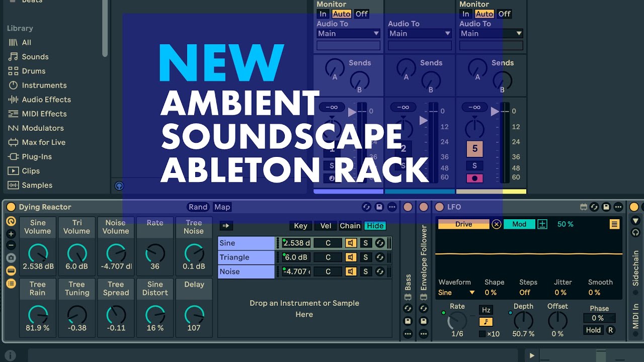
Task: Save the LFO preset
Action: (606, 207)
